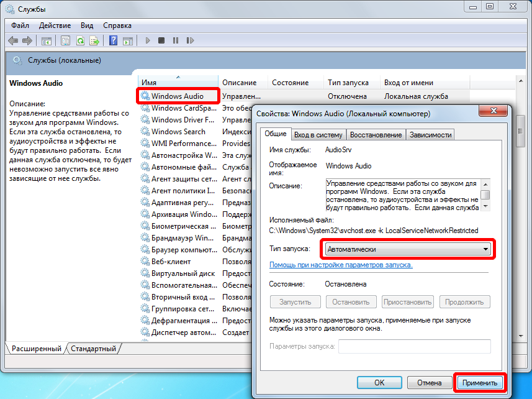
Task: Sort by the Состояние column header
Action: click(295, 83)
